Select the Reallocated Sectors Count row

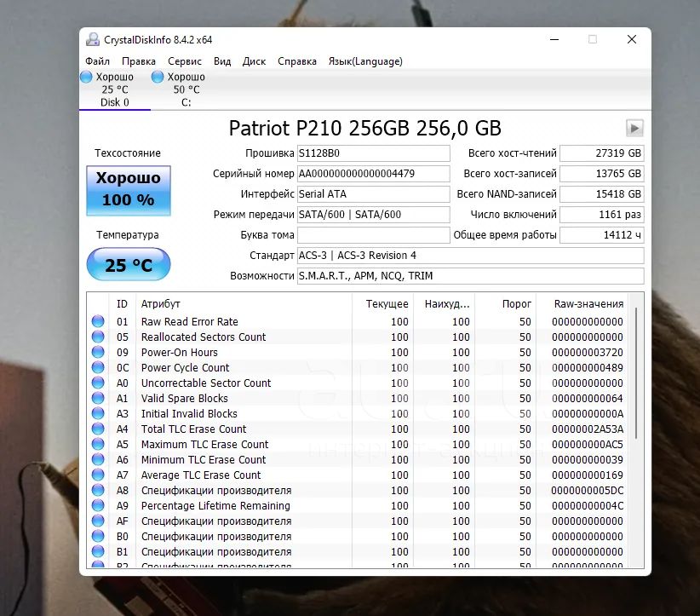[x=357, y=337]
